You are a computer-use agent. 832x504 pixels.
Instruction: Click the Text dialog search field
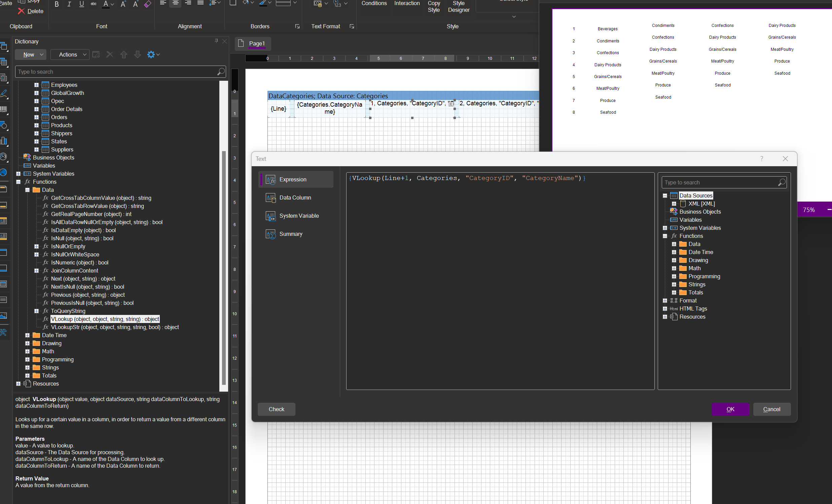point(724,182)
